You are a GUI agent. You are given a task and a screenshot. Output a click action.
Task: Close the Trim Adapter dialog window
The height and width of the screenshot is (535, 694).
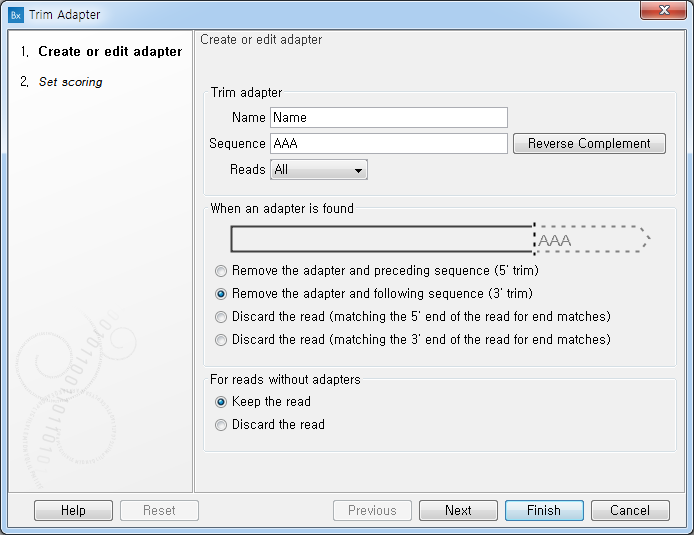coord(663,10)
